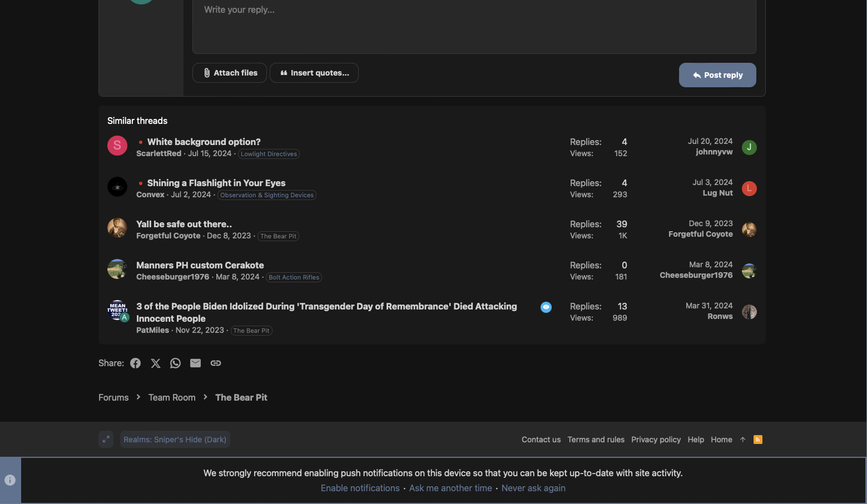Share thread through WhatsApp icon

(x=176, y=363)
